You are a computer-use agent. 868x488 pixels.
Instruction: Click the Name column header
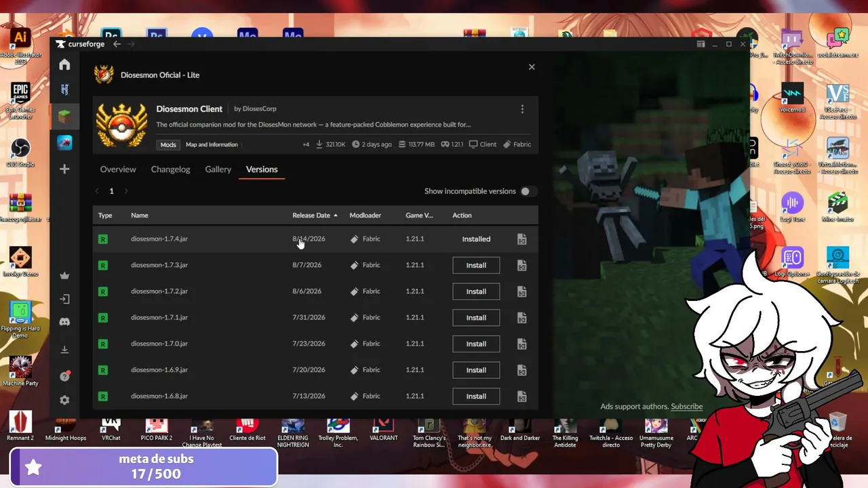pyautogui.click(x=139, y=216)
